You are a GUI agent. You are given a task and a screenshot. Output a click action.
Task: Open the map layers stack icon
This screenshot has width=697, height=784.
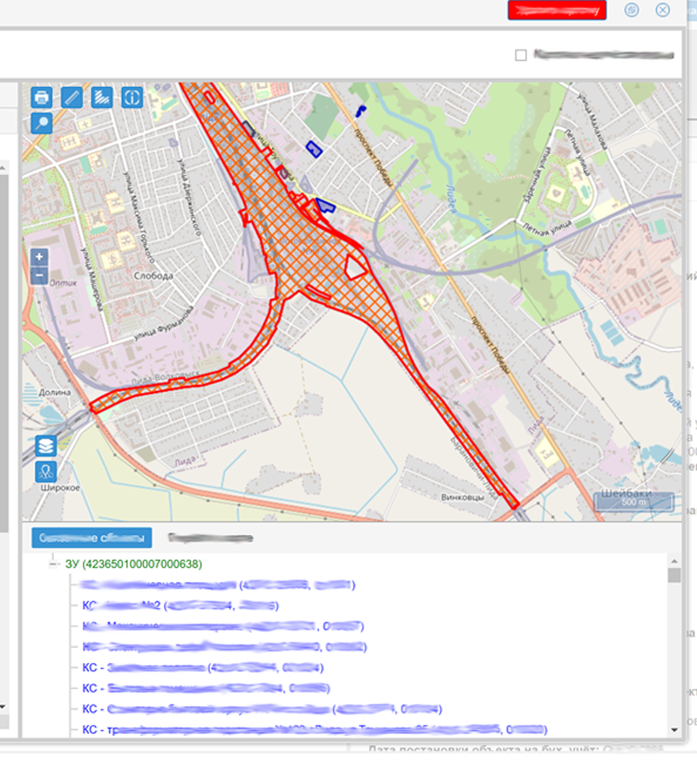tap(46, 446)
